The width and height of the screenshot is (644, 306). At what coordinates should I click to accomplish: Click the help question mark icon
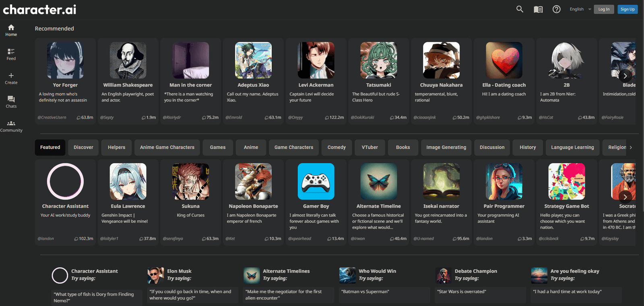pyautogui.click(x=556, y=9)
